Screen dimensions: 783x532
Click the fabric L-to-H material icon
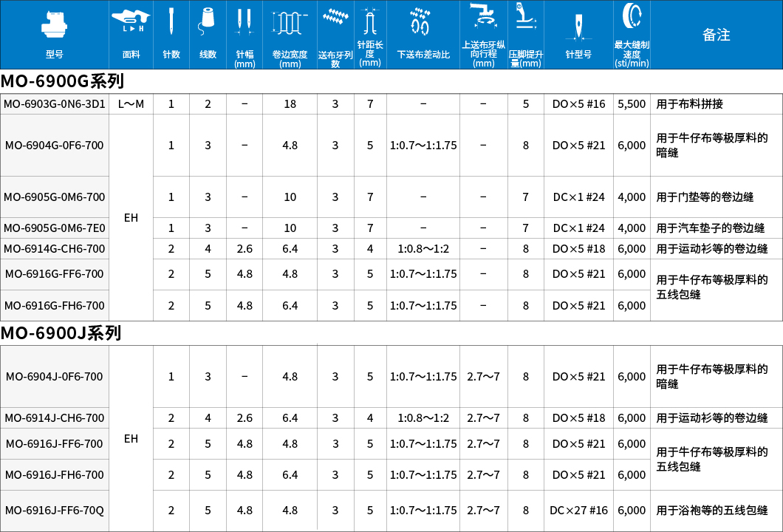click(131, 20)
